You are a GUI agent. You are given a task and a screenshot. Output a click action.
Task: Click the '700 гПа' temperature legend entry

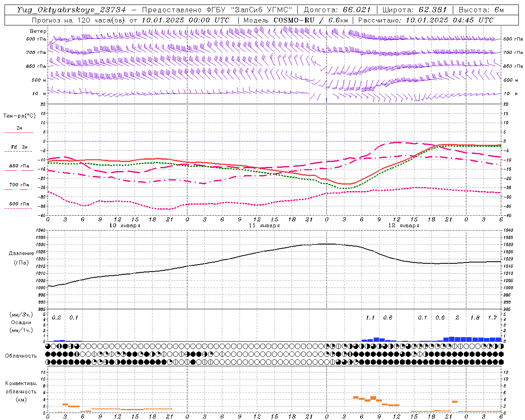[19, 185]
